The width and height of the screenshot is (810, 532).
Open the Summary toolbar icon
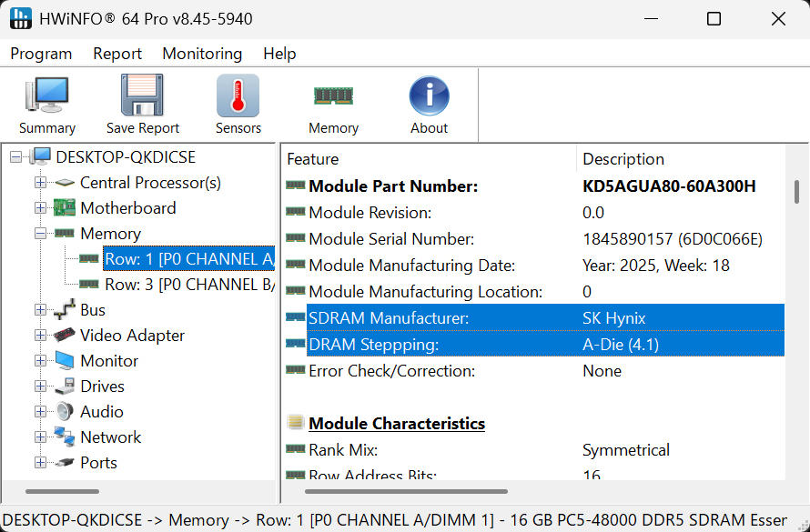(46, 95)
